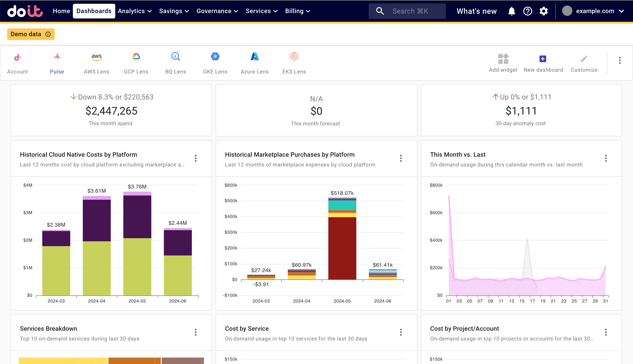This screenshot has height=364, width=633.
Task: Open the Azure Lens dashboard
Action: [254, 63]
